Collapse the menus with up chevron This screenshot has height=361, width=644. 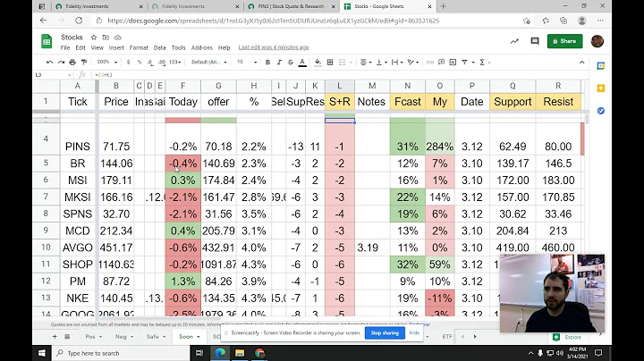coord(581,63)
